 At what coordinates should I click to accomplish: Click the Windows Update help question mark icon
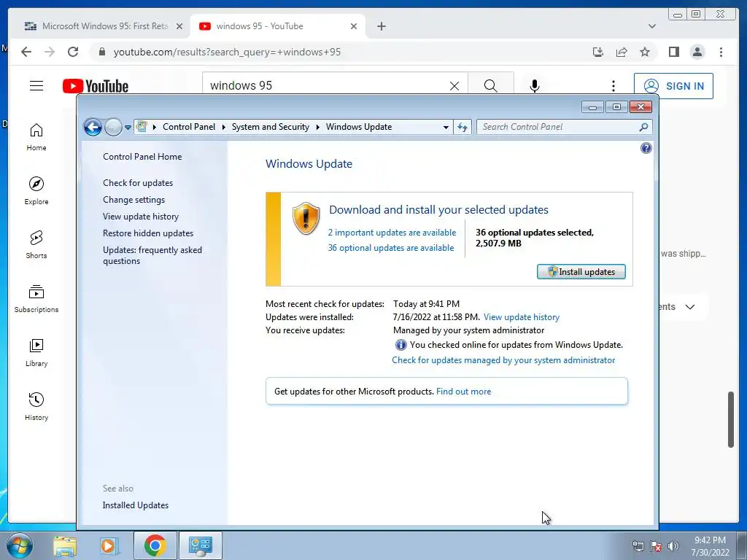tap(646, 148)
